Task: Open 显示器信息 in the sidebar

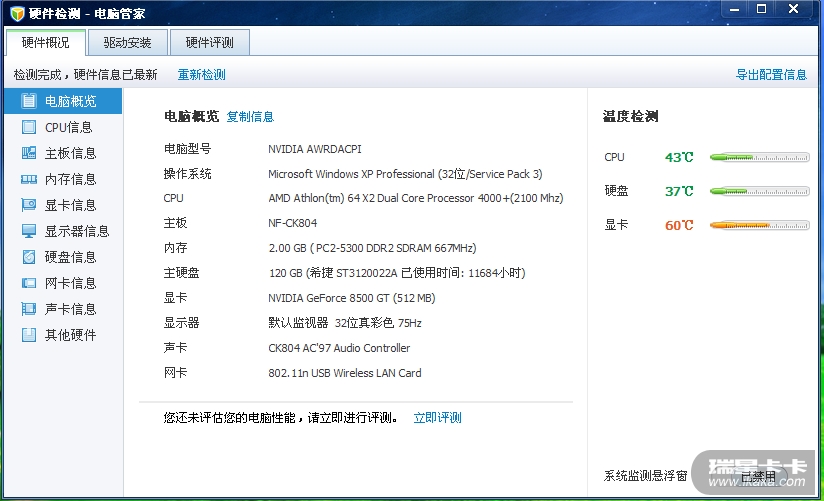Action: click(x=63, y=231)
